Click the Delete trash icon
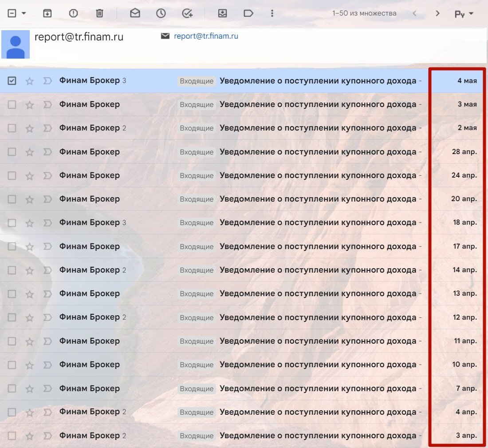This screenshot has width=488, height=448. [x=99, y=13]
